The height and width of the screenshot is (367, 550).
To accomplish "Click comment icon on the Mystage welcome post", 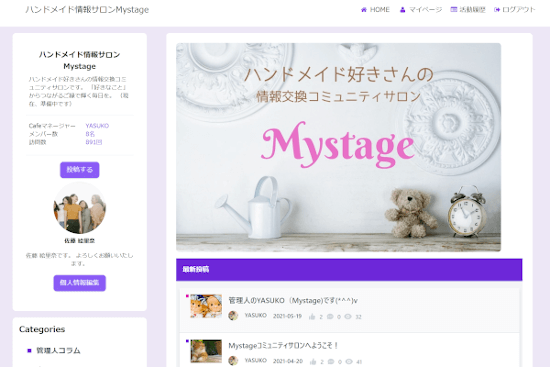I will click(x=331, y=361).
